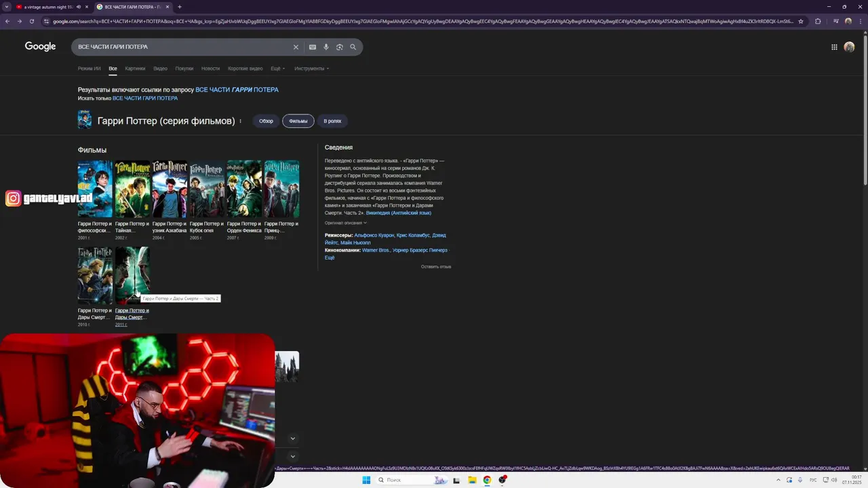Expand the Инструменты dropdown

[311, 68]
